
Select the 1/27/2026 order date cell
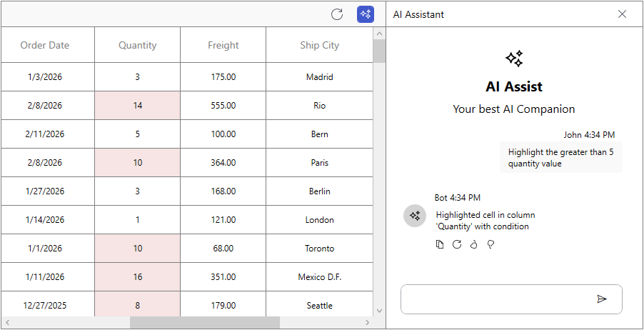(x=48, y=191)
